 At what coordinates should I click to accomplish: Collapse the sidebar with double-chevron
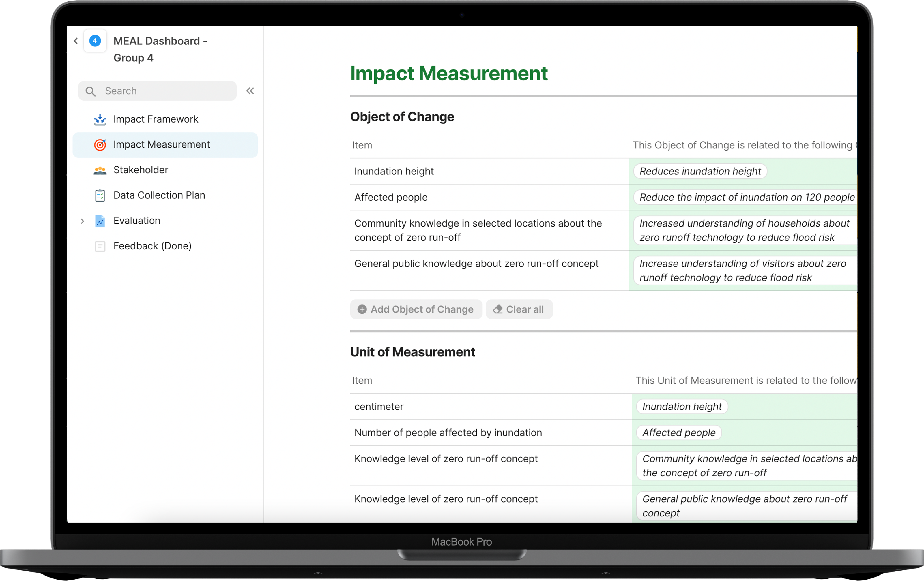coord(250,91)
